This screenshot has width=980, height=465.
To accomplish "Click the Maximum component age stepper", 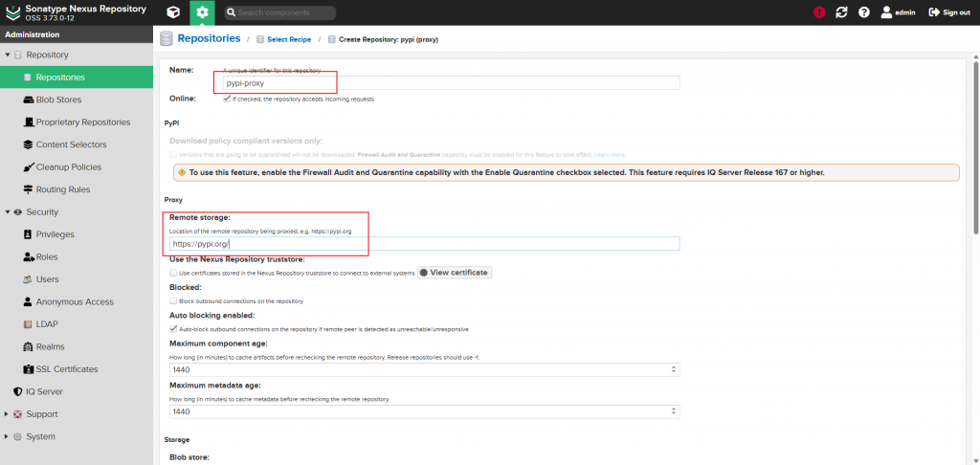I will point(675,369).
